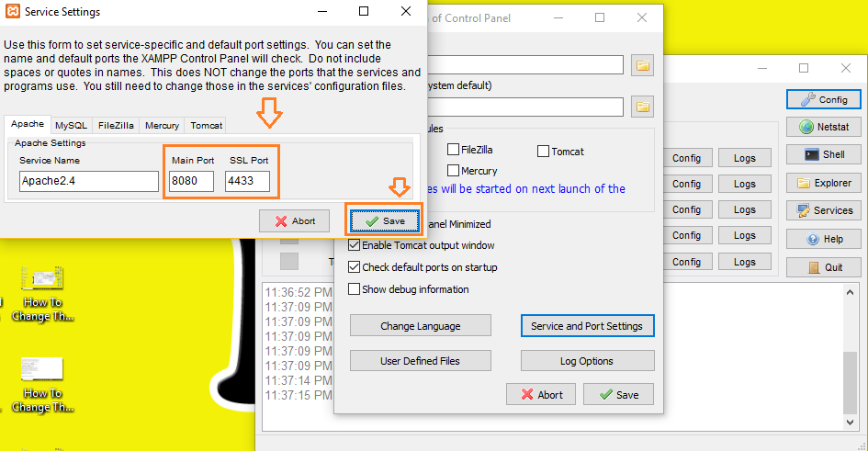Click the log panel scrollbar up arrow
The width and height of the screenshot is (868, 451).
tap(851, 292)
